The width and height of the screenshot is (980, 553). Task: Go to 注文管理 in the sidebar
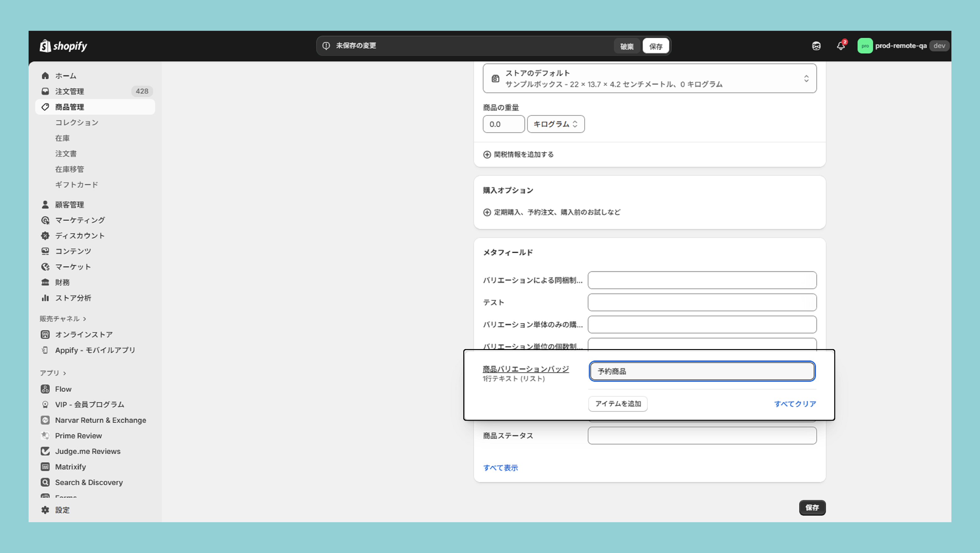pyautogui.click(x=69, y=91)
